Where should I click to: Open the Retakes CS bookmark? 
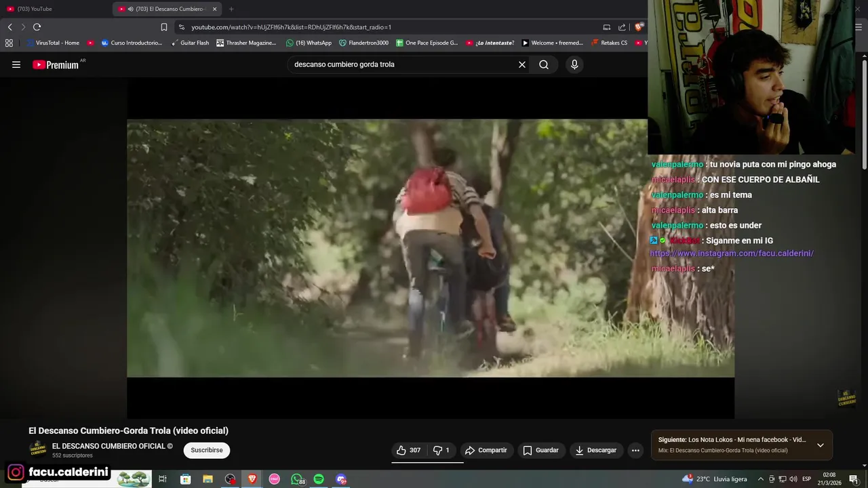(x=609, y=43)
